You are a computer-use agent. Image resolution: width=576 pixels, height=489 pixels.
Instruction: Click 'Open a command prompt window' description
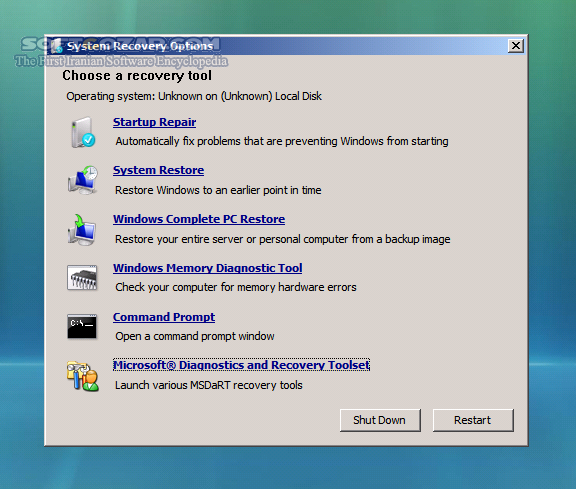195,336
